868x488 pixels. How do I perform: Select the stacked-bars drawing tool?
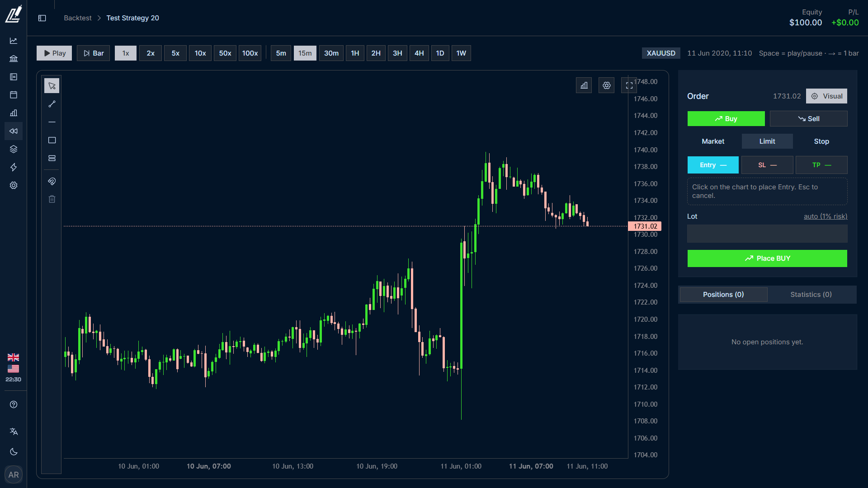point(52,158)
